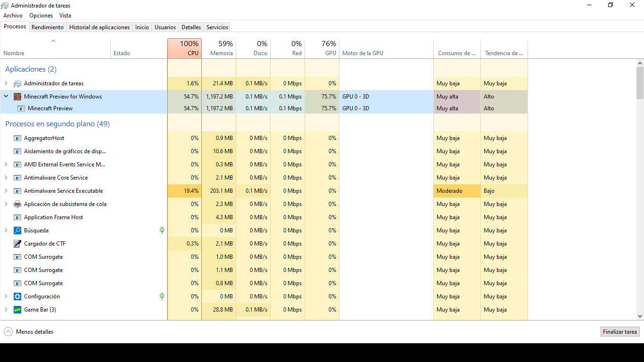Open the Detalles tab

(x=191, y=27)
